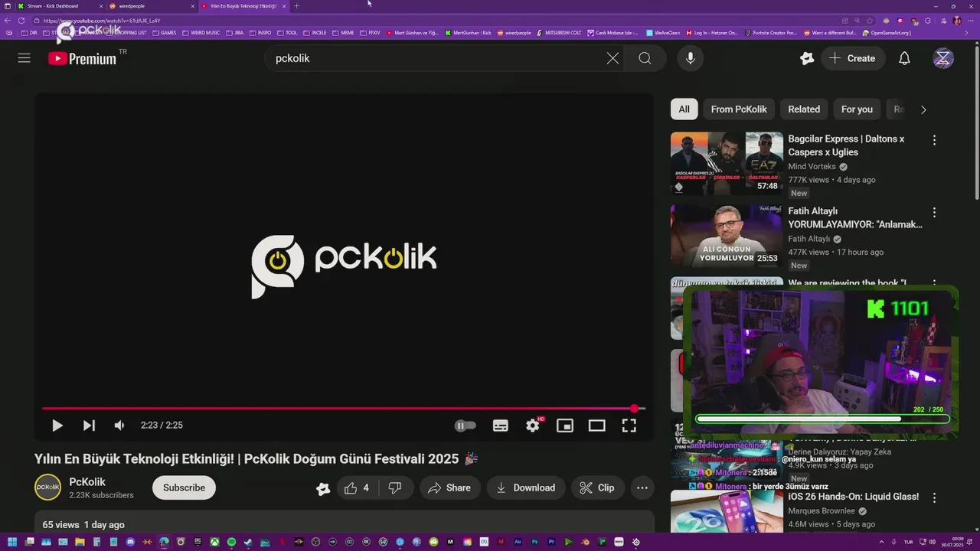The height and width of the screenshot is (551, 980).
Task: Open the PcKolik channel name link
Action: (87, 482)
